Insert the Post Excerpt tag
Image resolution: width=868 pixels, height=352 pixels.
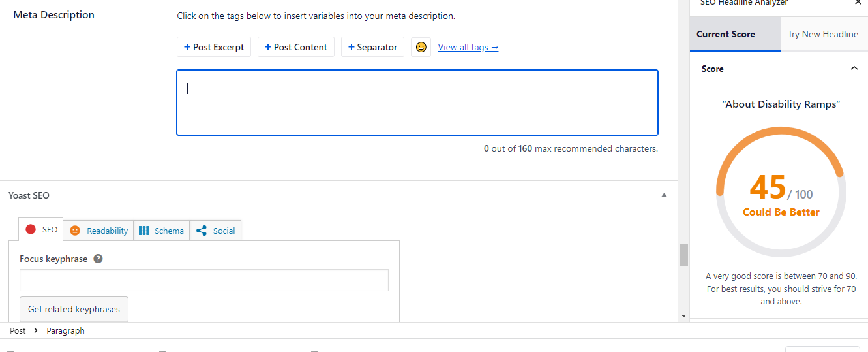point(214,47)
